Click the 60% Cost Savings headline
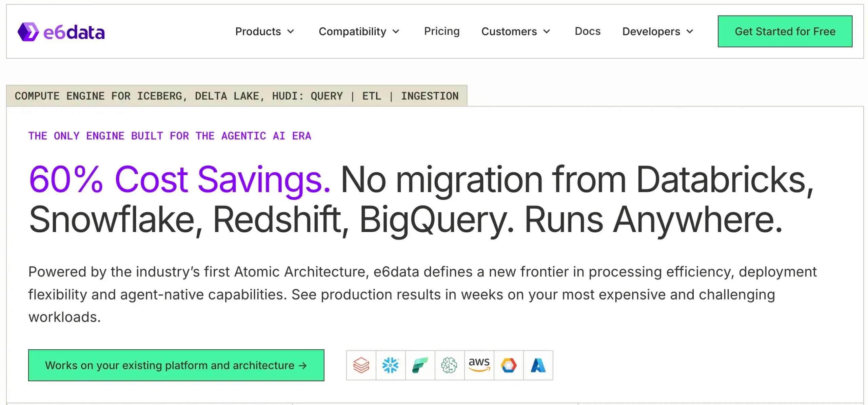 [x=180, y=180]
